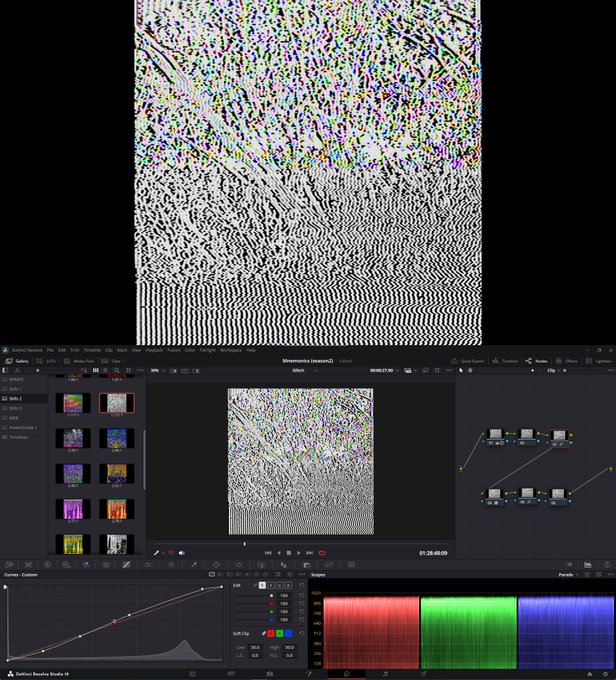Switch gallery to list view

click(105, 370)
